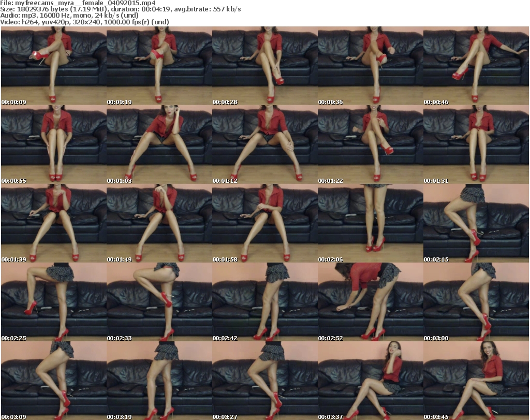Click the File name header line
Viewport: 530px width, 420px height.
click(78, 3)
